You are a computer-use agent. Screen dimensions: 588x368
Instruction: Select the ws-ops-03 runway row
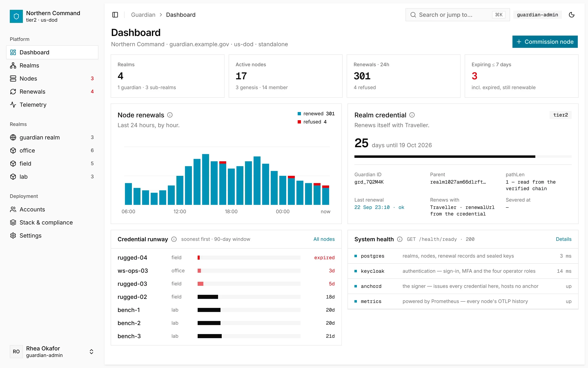[x=226, y=271]
